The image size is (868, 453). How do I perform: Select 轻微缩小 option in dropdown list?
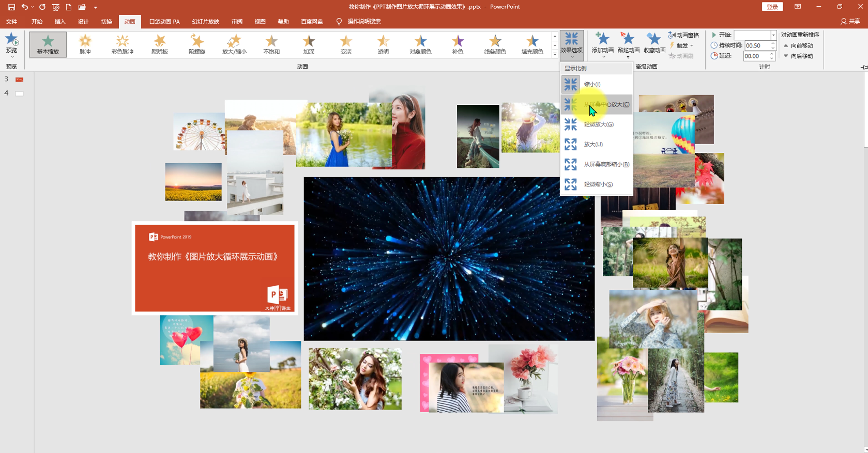tap(597, 184)
